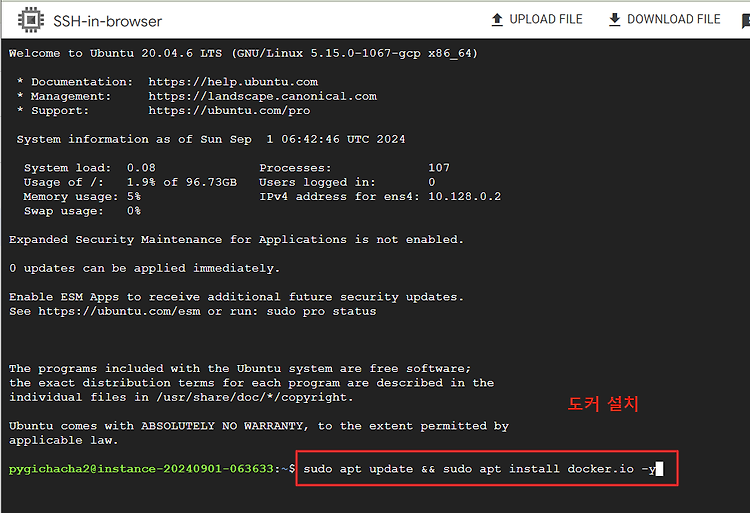Viewport: 750px width, 513px height.
Task: Open the https://ubuntu.com/pro link
Action: pyautogui.click(x=229, y=110)
